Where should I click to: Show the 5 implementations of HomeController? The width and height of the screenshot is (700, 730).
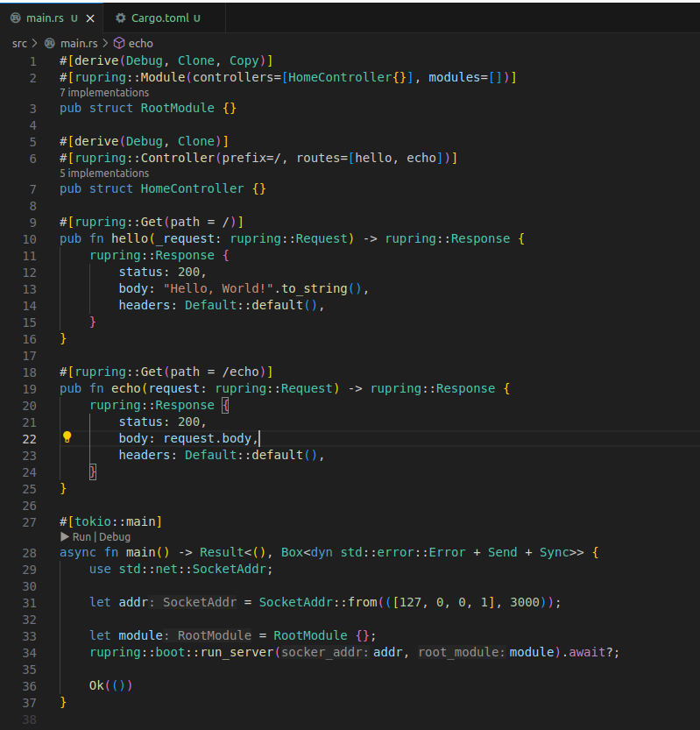(103, 173)
